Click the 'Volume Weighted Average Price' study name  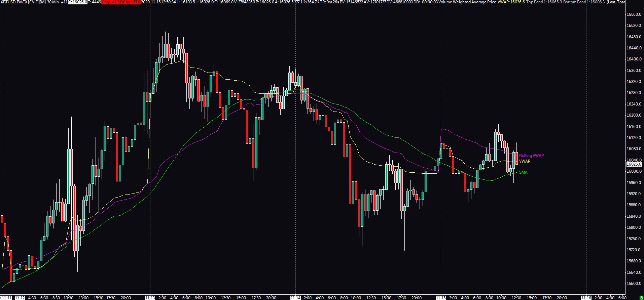[467, 2]
